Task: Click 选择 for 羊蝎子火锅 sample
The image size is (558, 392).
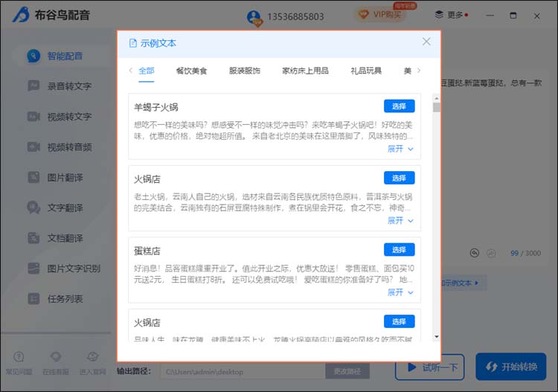Action: tap(400, 106)
